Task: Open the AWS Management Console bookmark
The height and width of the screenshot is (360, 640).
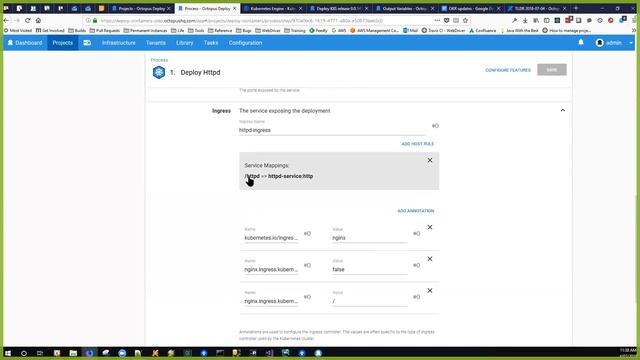Action: [x=374, y=31]
